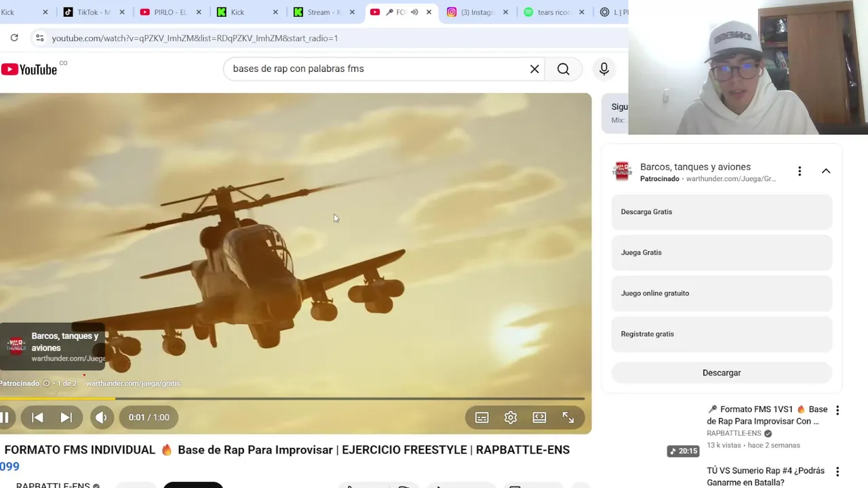This screenshot has height=488, width=868.
Task: Mute the active tab via its speaker icon
Action: click(x=414, y=12)
